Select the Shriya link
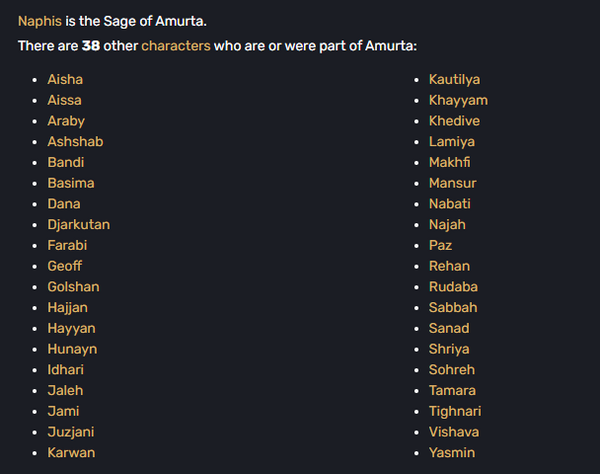Image resolution: width=600 pixels, height=474 pixels. pos(449,349)
